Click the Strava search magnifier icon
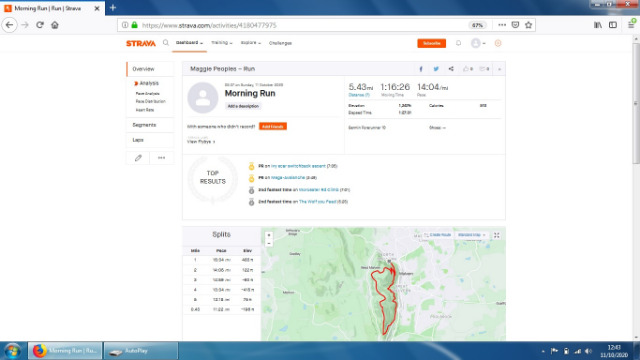 [x=166, y=43]
